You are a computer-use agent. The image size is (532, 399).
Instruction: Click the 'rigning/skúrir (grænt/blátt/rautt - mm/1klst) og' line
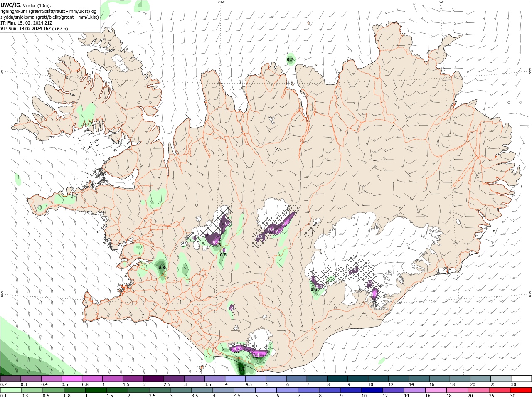(49, 11)
